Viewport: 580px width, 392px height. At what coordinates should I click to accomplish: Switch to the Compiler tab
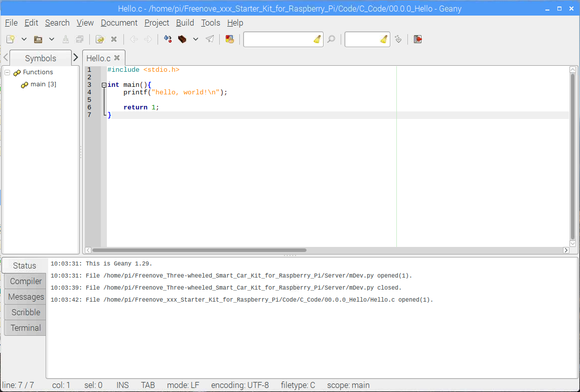click(26, 281)
